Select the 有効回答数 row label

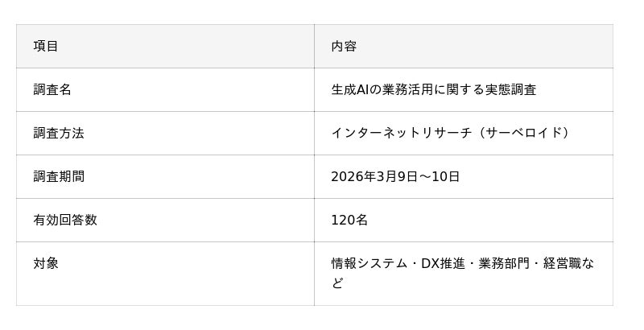click(x=65, y=221)
